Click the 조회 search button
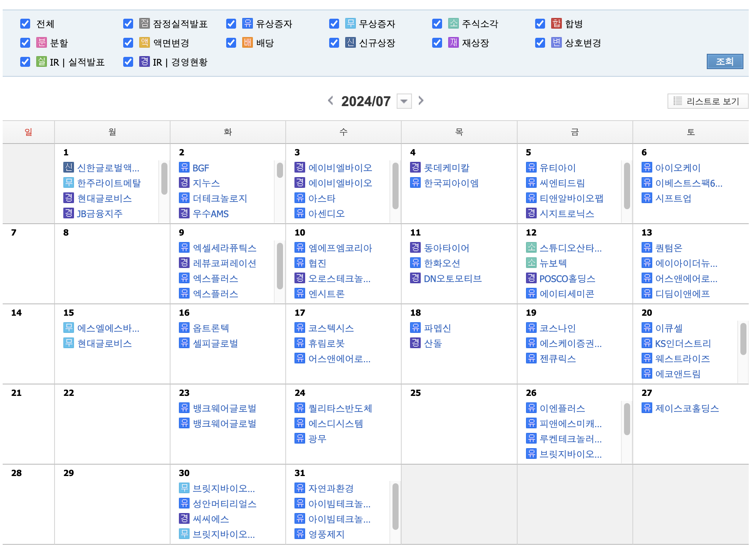The image size is (756, 552). pyautogui.click(x=724, y=61)
